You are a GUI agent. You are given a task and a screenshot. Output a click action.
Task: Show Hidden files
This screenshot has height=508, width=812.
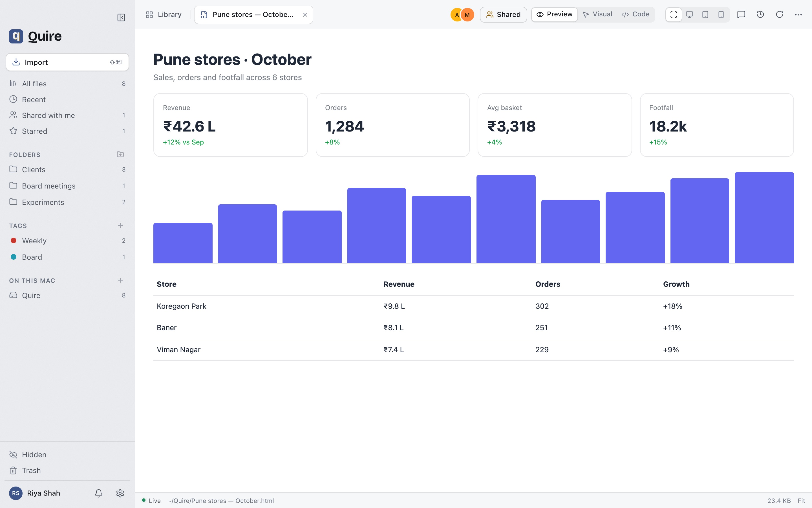67,455
